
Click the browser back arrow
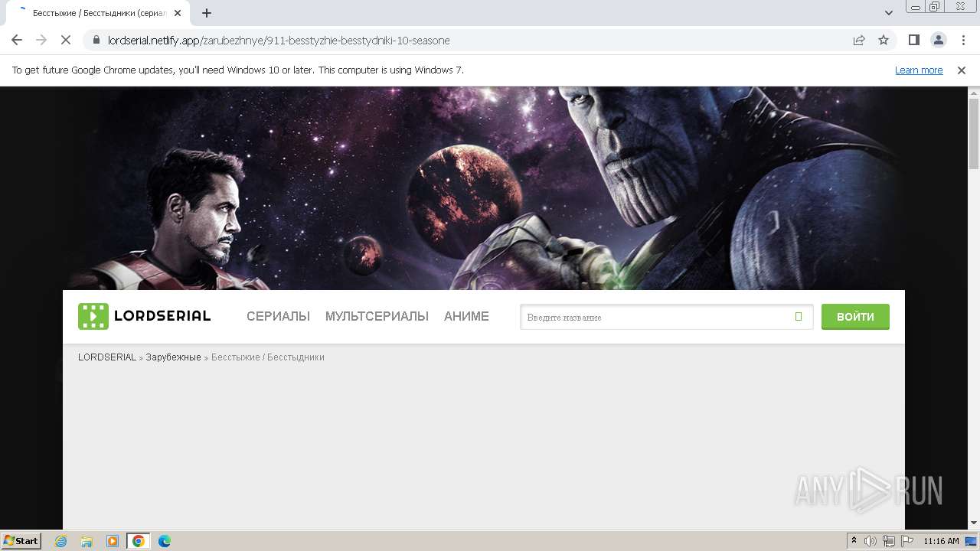tap(17, 40)
